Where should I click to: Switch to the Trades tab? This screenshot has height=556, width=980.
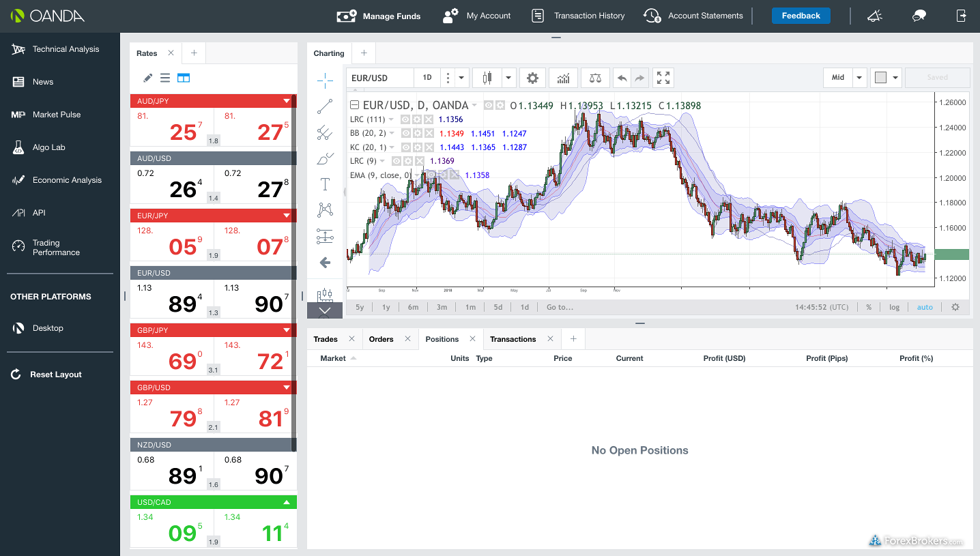pos(326,339)
